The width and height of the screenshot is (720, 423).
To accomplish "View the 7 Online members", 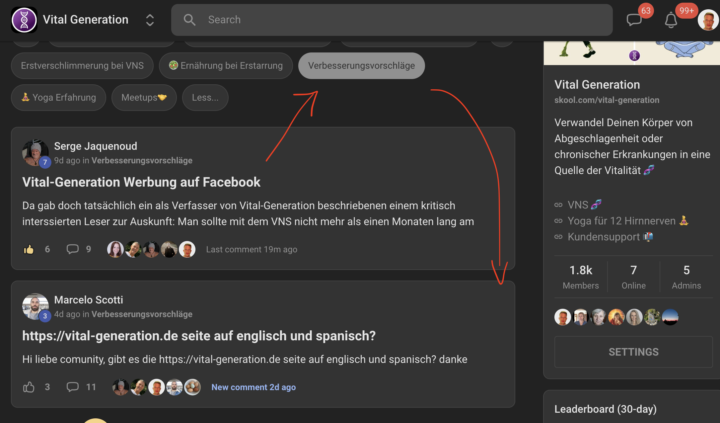I will point(634,277).
